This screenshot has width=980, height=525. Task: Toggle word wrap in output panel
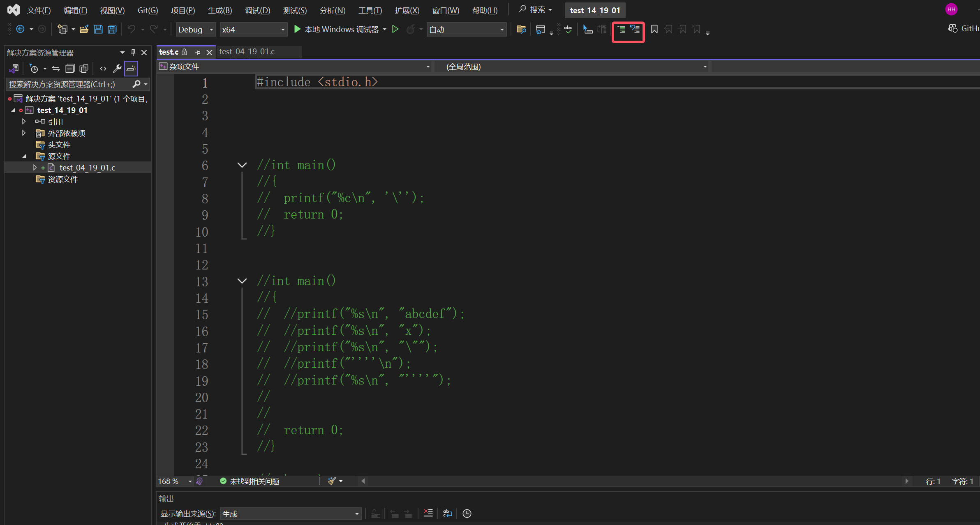click(448, 513)
